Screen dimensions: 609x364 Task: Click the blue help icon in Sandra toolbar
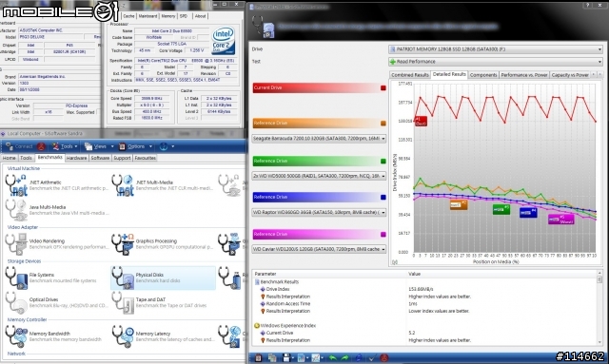pos(164,146)
